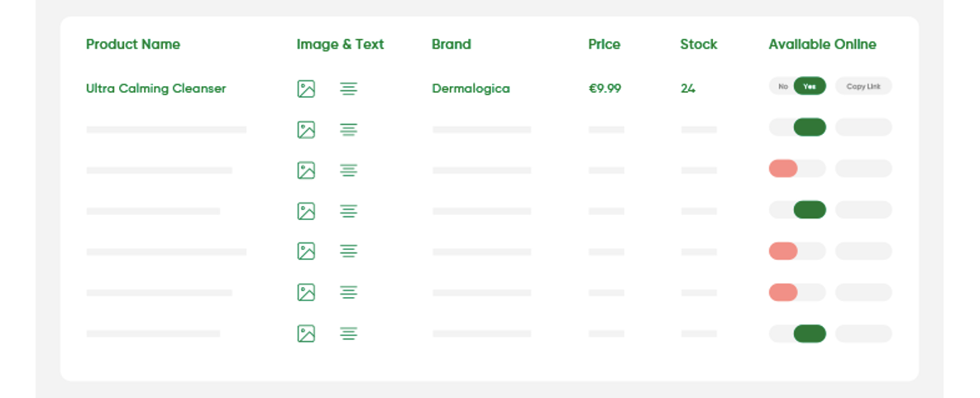Toggle the red switch in fifth row
980x398 pixels.
coord(797,251)
